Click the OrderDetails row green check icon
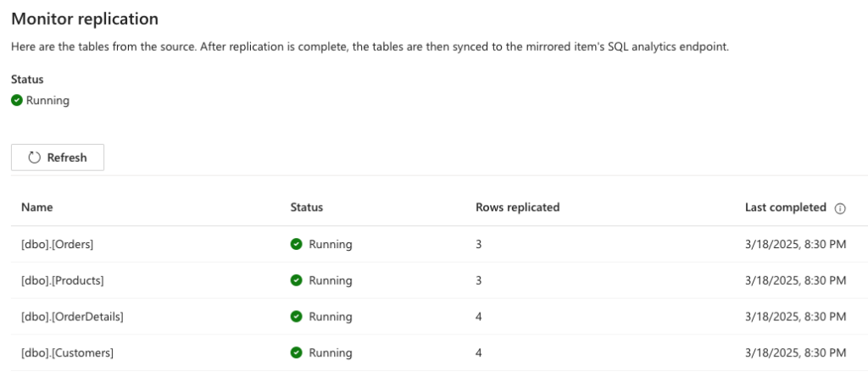Image resolution: width=868 pixels, height=382 pixels. coord(296,316)
